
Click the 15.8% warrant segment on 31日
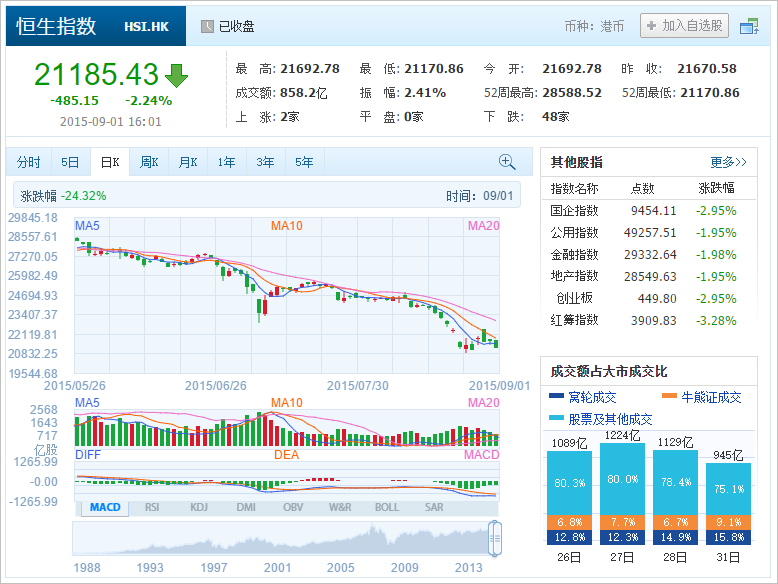[x=728, y=537]
